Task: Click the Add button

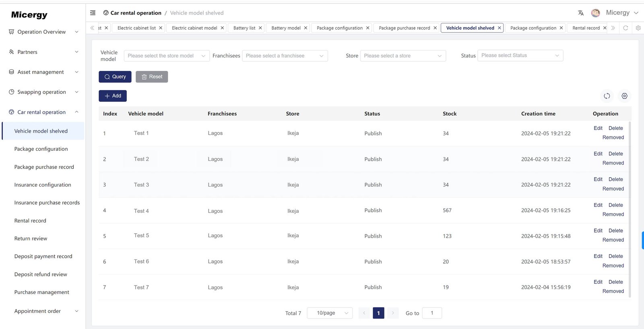Action: 113,96
